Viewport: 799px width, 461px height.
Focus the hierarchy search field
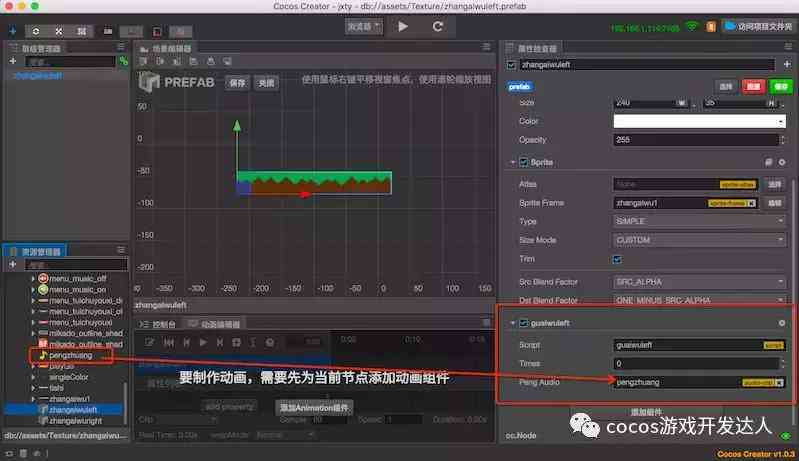click(70, 62)
